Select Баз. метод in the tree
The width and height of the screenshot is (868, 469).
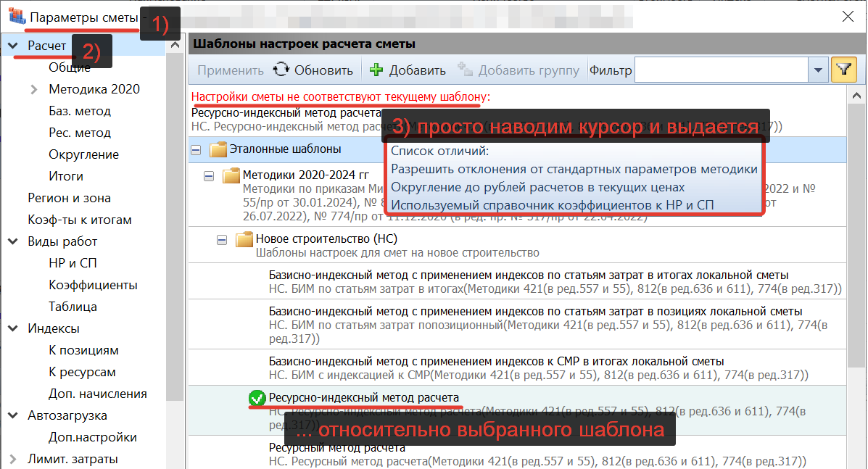[80, 111]
